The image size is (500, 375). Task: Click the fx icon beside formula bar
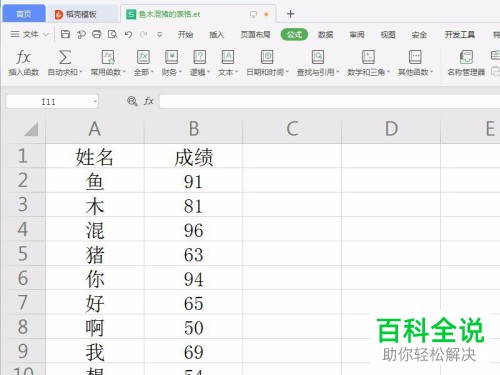pos(149,101)
